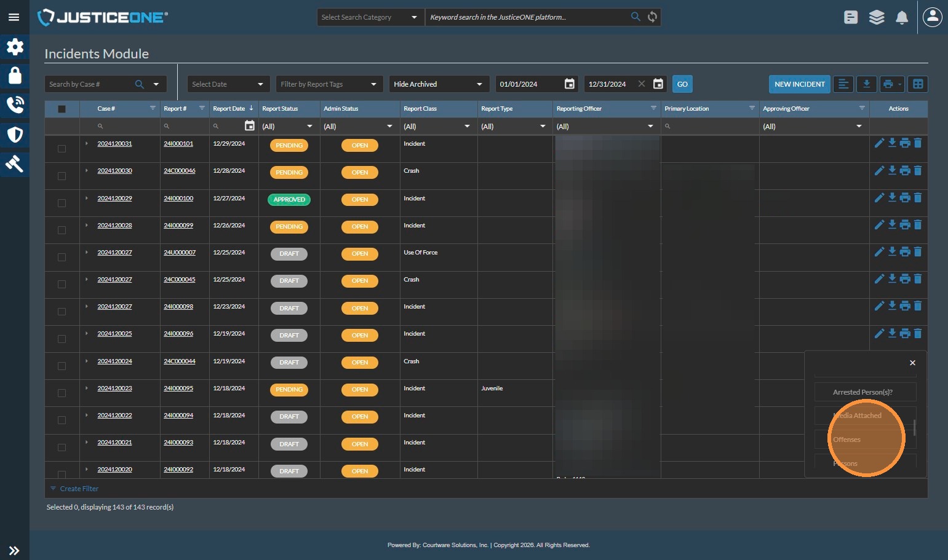Viewport: 948px width, 560px height.
Task: Open the Select Search Category dropdown
Action: point(370,17)
